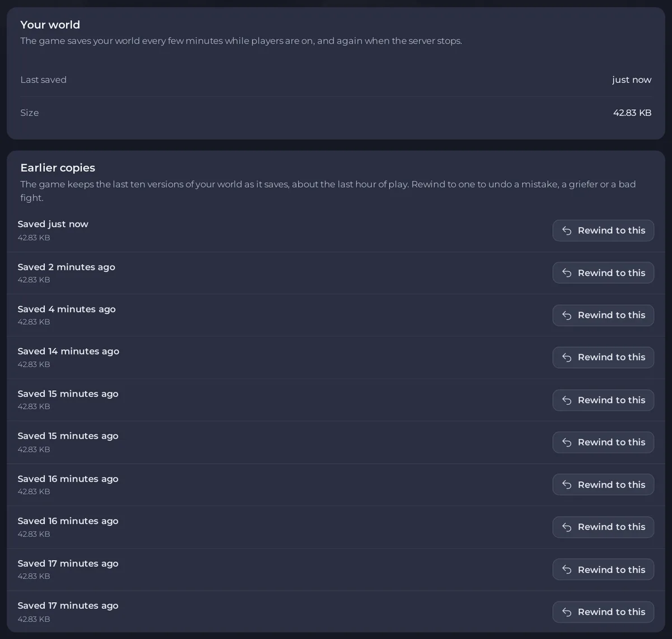
Task: Click rewind arrow icon on lower 16 minutes row
Action: 567,527
